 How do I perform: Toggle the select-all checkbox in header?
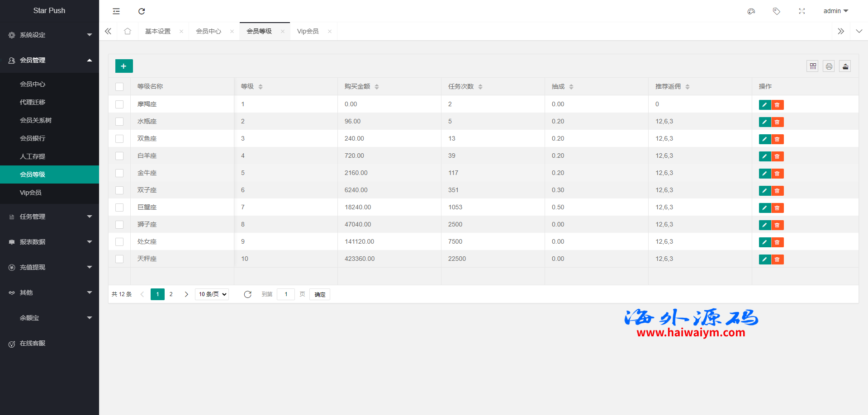119,87
